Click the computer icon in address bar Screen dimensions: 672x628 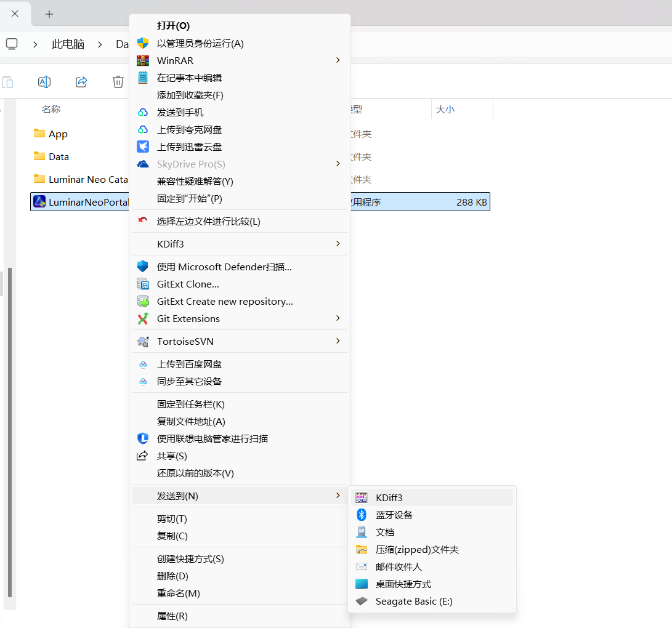tap(12, 44)
